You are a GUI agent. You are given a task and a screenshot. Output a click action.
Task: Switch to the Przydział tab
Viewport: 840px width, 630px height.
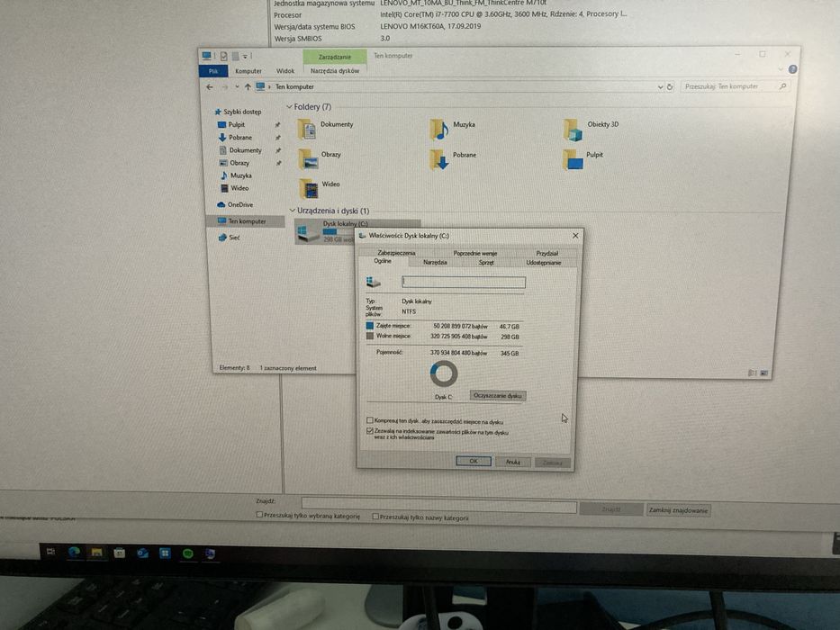547,254
